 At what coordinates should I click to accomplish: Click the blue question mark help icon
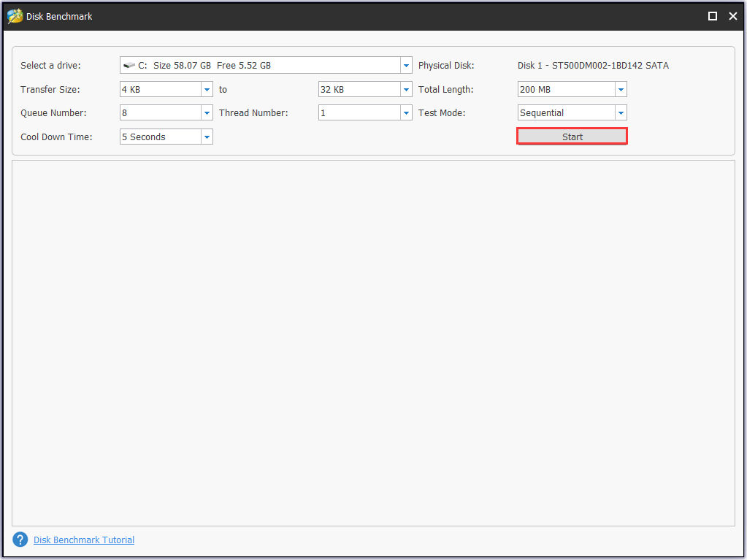tap(20, 540)
